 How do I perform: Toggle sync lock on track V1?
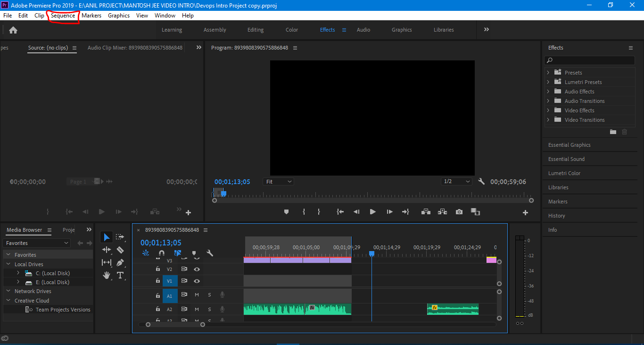tap(184, 281)
